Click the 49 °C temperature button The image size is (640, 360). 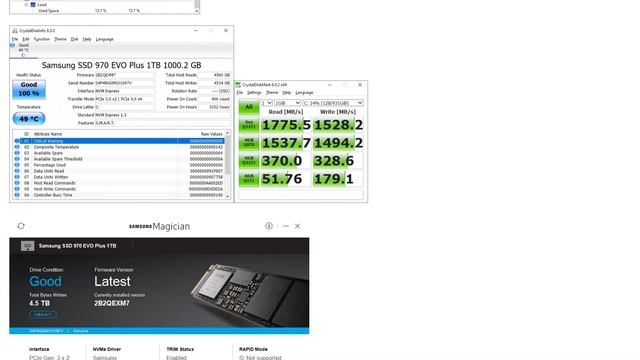pyautogui.click(x=29, y=119)
